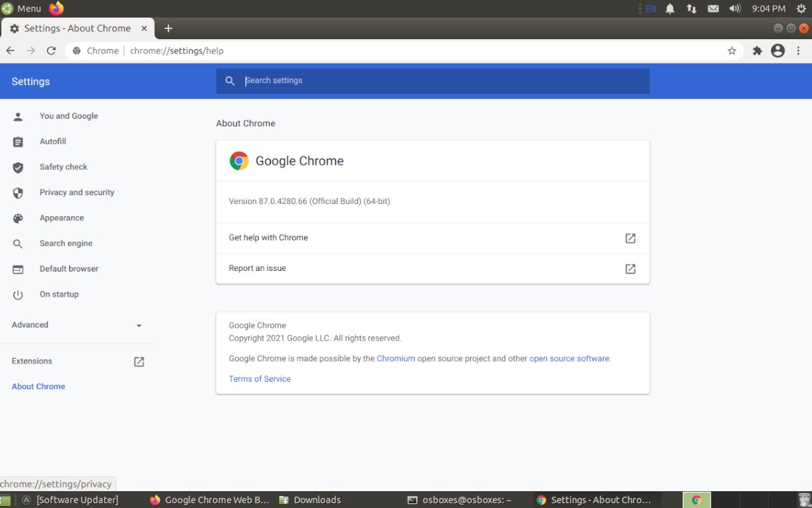This screenshot has width=812, height=508.
Task: Open the You and Google settings section
Action: [x=17, y=116]
